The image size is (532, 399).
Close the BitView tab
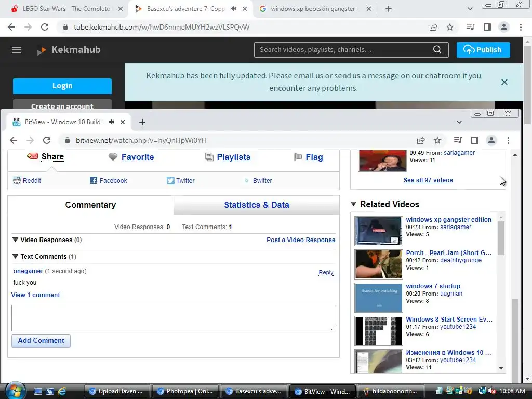coord(123,122)
